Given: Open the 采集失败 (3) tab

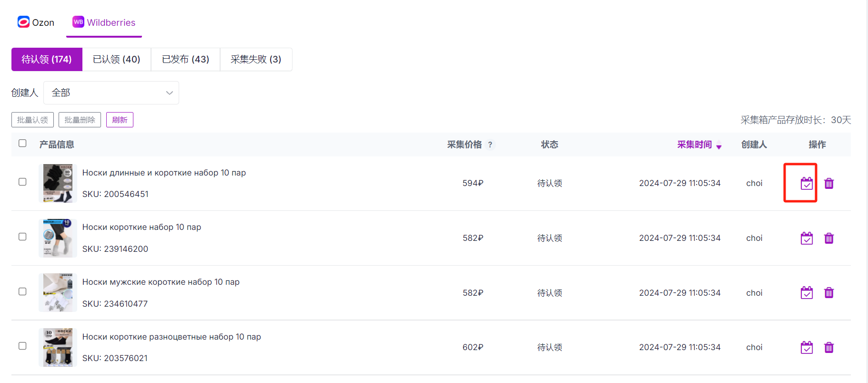Looking at the screenshot, I should coord(256,59).
